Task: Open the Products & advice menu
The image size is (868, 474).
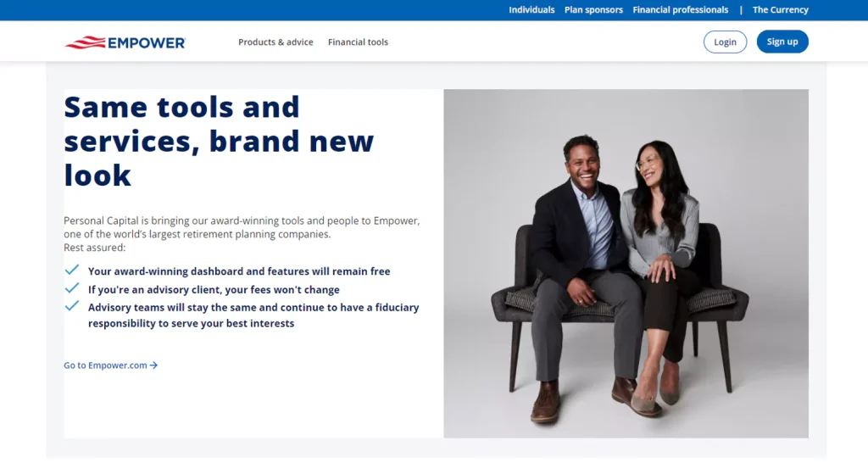Action: pyautogui.click(x=275, y=42)
